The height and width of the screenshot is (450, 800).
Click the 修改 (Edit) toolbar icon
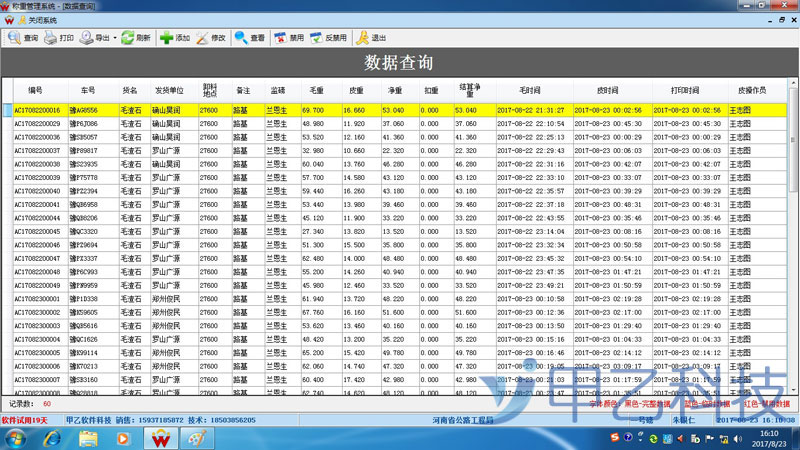(x=203, y=38)
